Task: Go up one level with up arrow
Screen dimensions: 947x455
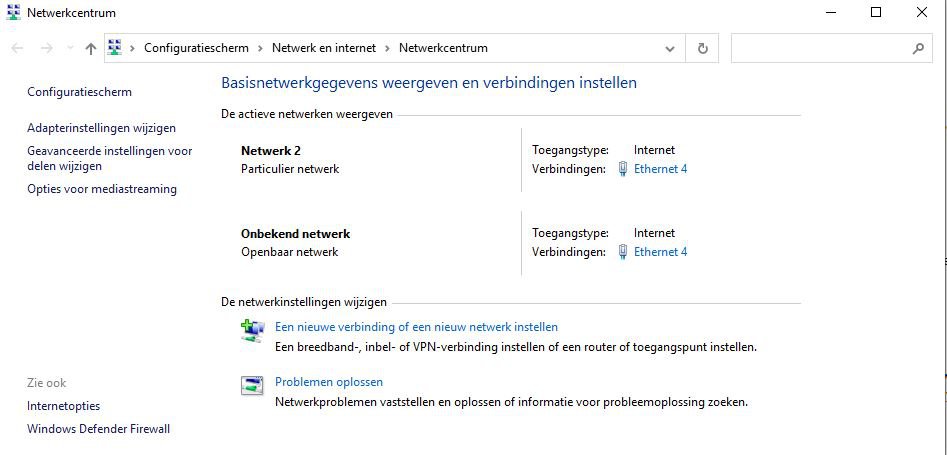Action: [x=91, y=48]
